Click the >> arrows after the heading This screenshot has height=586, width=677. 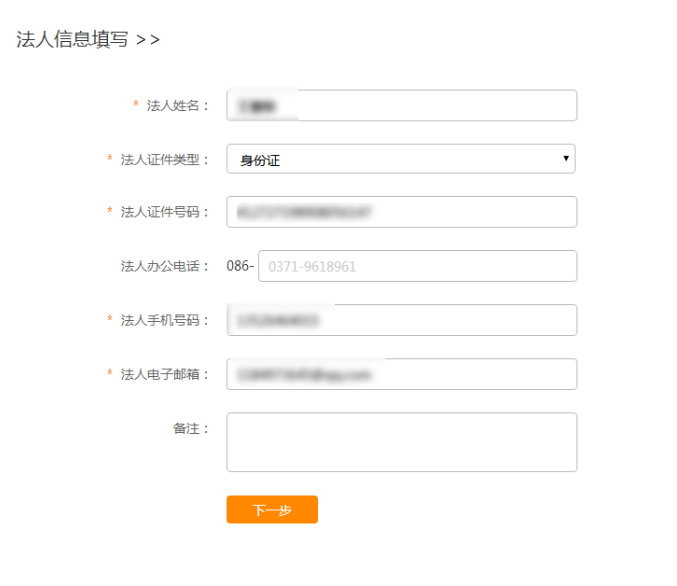(x=148, y=40)
